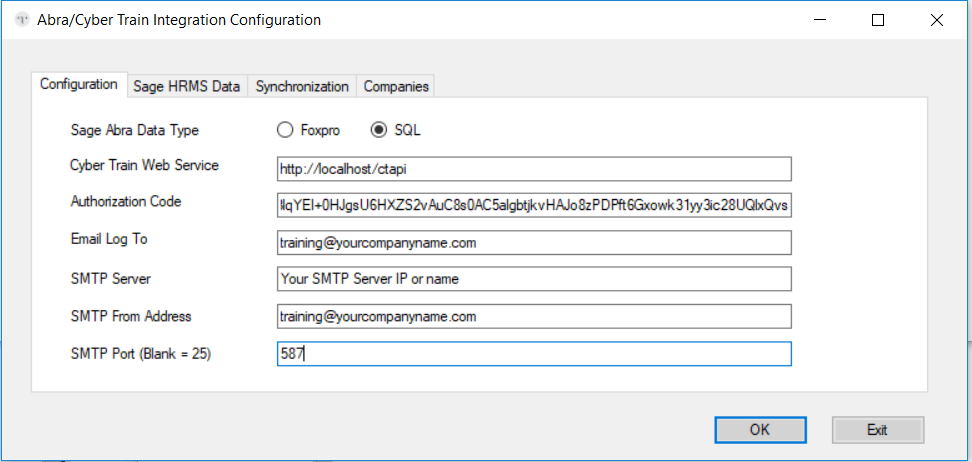Image resolution: width=972 pixels, height=462 pixels.
Task: Open the Synchronization tab
Action: pos(302,86)
